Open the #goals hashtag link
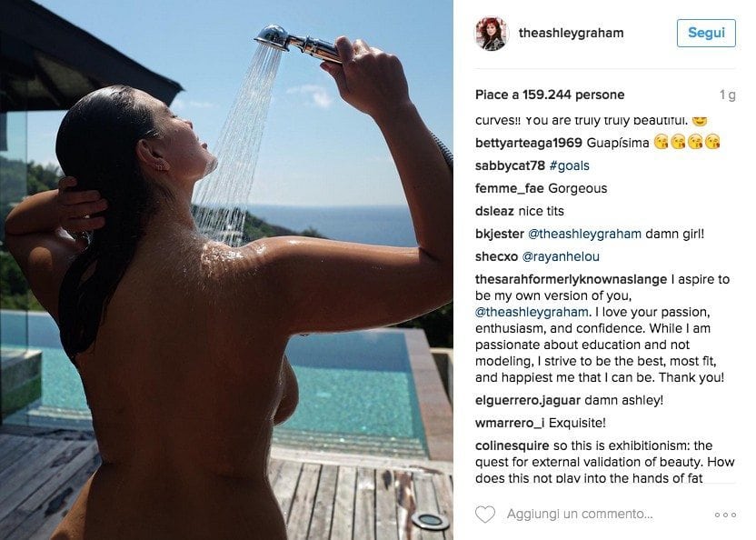The height and width of the screenshot is (540, 756). pos(569,165)
